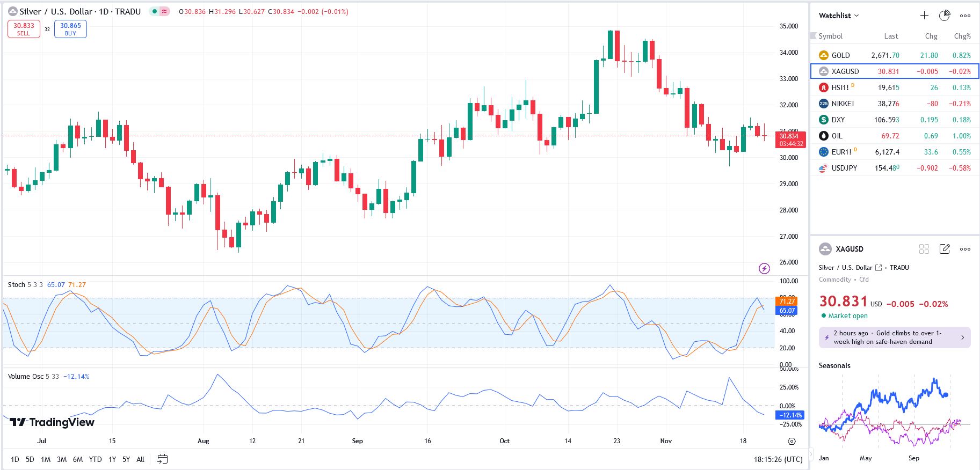980x470 pixels.
Task: Open the watchlist advanced view pie icon
Action: coord(945,16)
